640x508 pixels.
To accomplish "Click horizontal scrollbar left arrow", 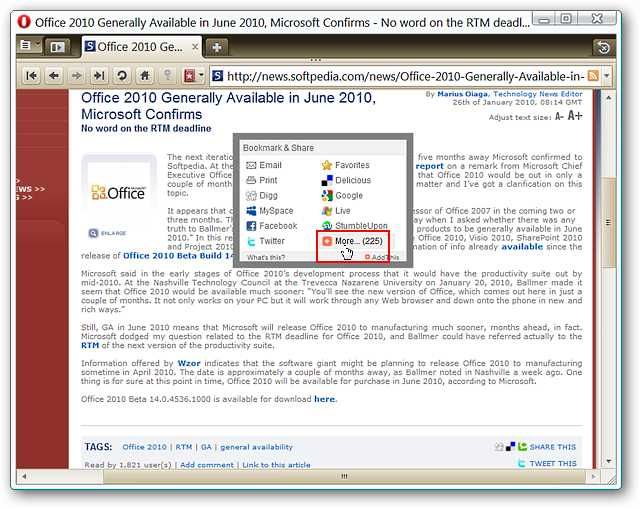I will 24,476.
